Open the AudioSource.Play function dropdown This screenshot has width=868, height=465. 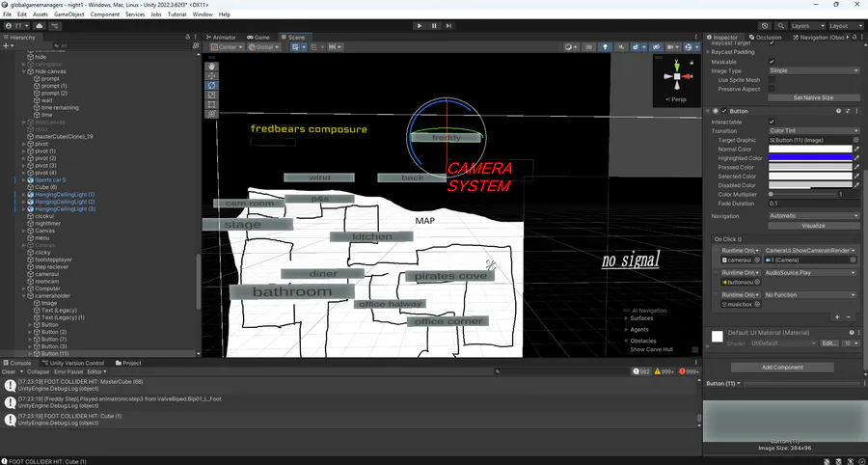click(x=810, y=272)
